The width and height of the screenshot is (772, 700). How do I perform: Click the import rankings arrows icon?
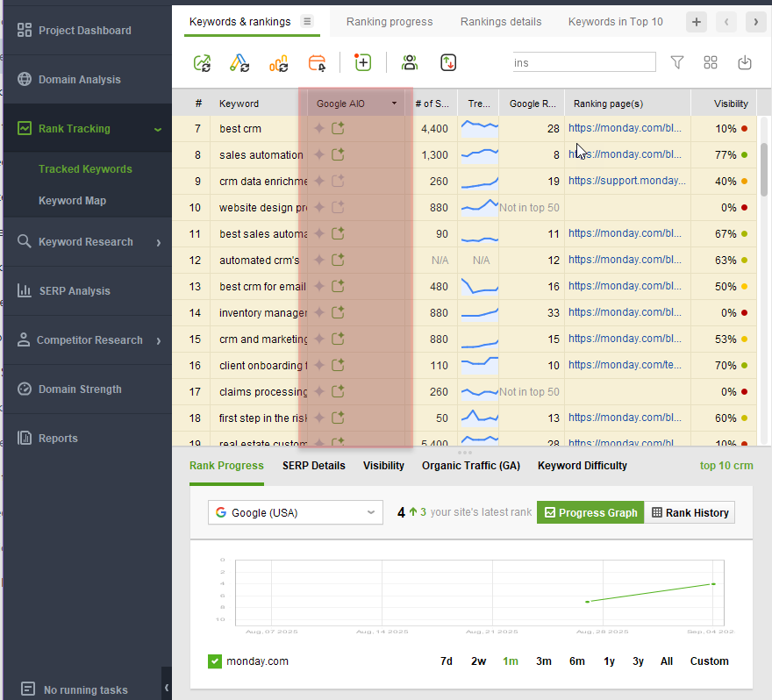pos(448,62)
